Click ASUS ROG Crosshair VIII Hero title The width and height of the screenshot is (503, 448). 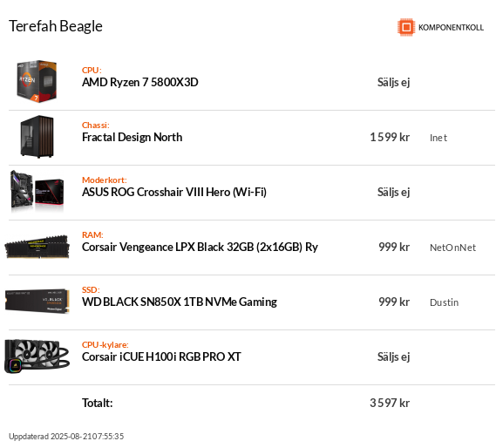(x=173, y=192)
